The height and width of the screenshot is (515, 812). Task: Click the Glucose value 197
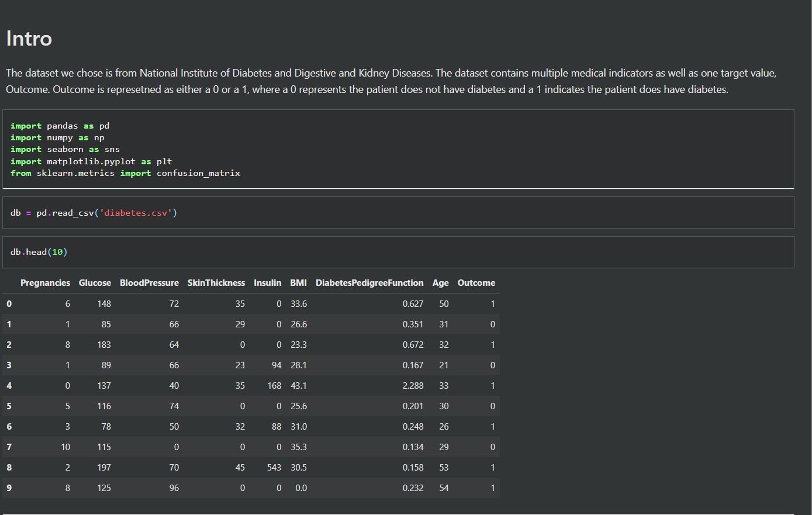tap(104, 468)
